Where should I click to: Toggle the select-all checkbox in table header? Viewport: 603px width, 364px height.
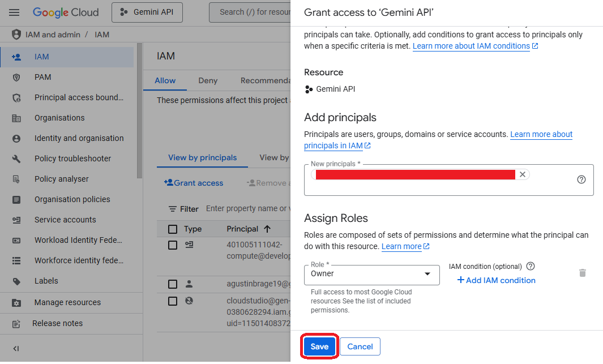point(173,229)
